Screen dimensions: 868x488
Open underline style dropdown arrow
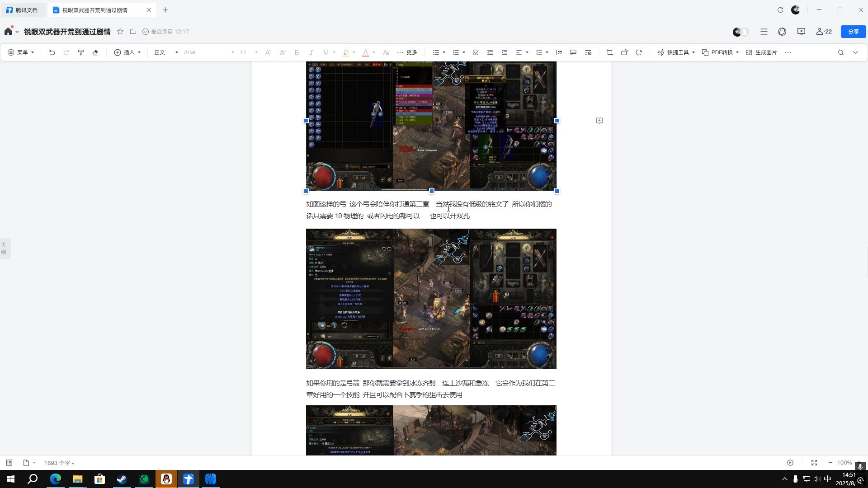334,52
